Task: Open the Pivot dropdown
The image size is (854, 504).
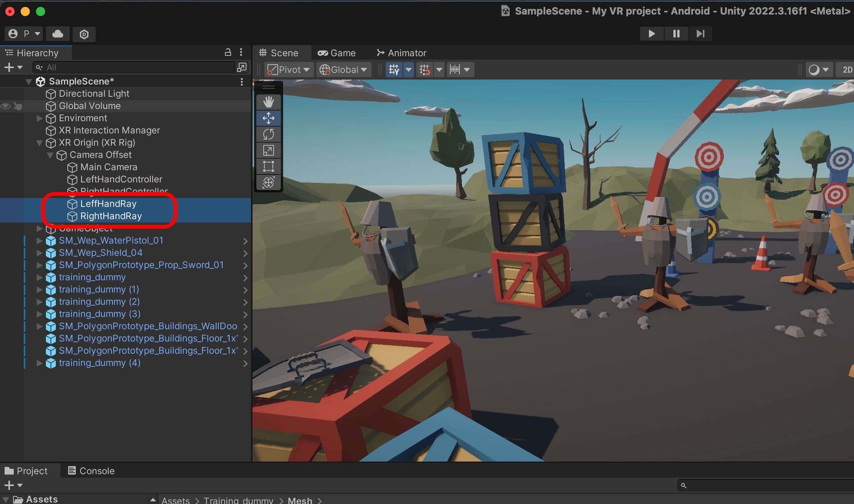Action: click(x=288, y=70)
